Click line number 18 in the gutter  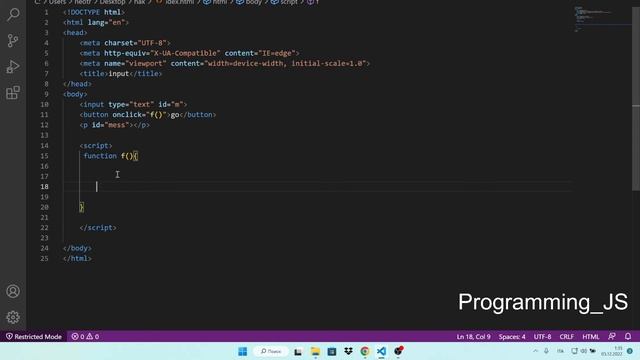(x=44, y=187)
